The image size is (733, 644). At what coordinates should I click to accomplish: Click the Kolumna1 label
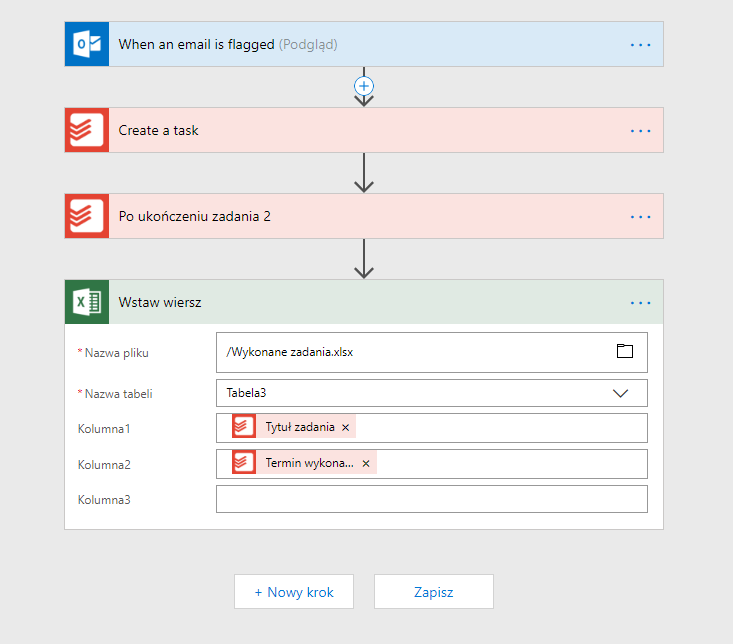coord(104,429)
